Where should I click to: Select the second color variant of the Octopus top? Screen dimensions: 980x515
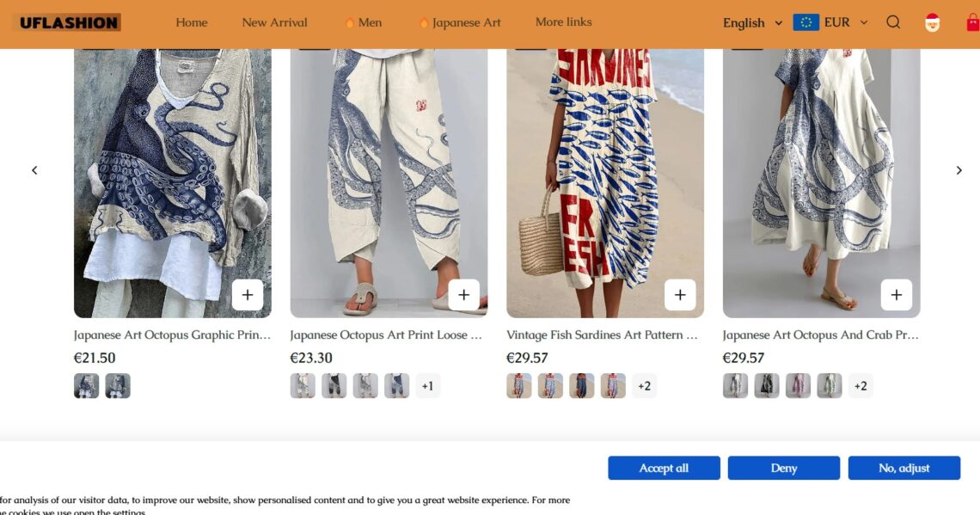point(119,385)
